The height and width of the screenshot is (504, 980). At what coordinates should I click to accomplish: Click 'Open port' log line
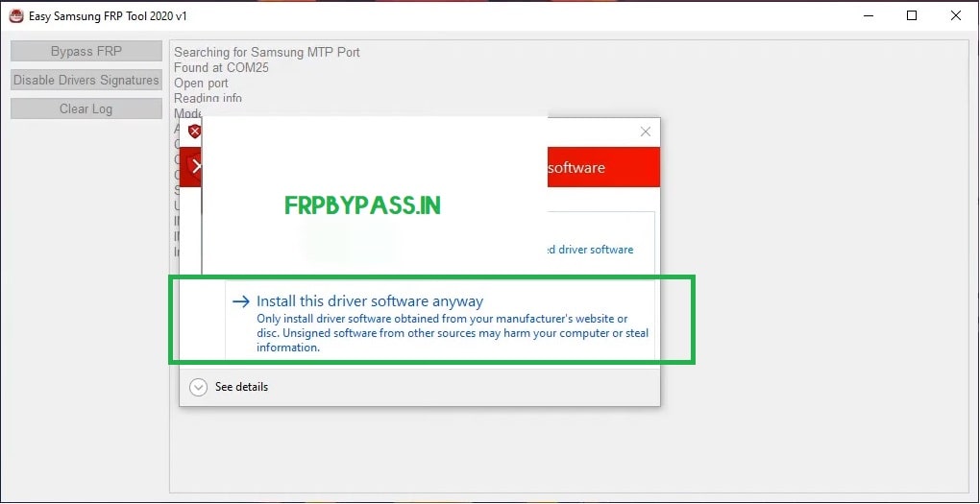pos(201,84)
